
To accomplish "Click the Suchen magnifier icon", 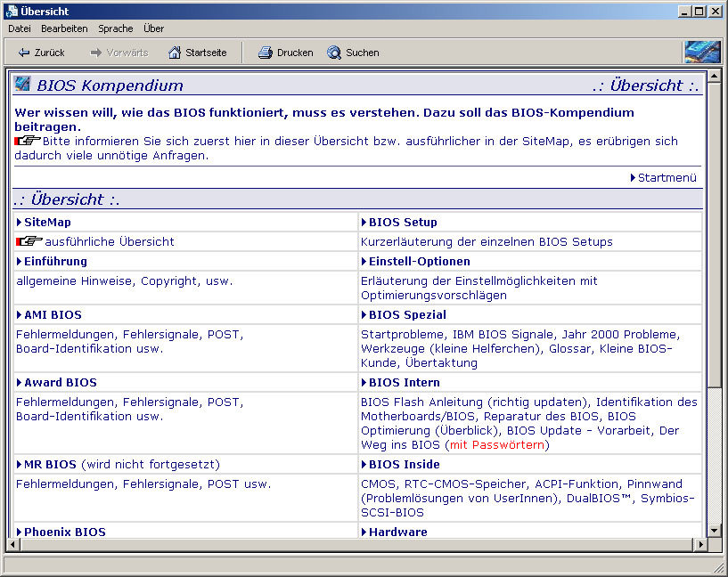I will pos(334,53).
